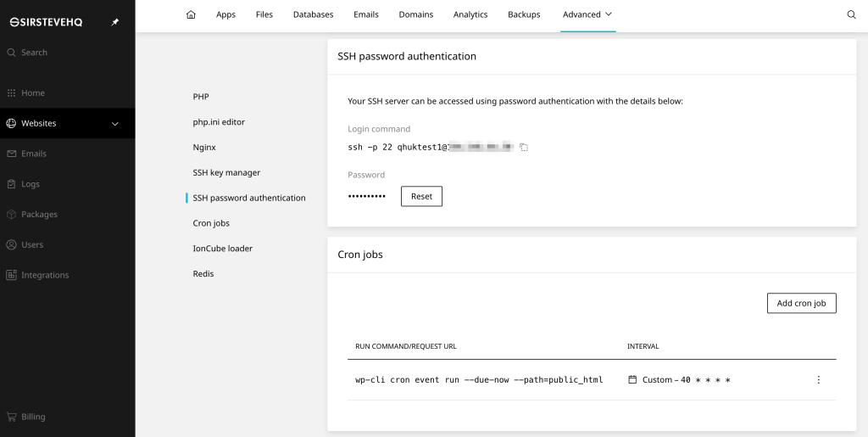The width and height of the screenshot is (868, 437).
Task: Open the SSH key manager
Action: tap(226, 172)
